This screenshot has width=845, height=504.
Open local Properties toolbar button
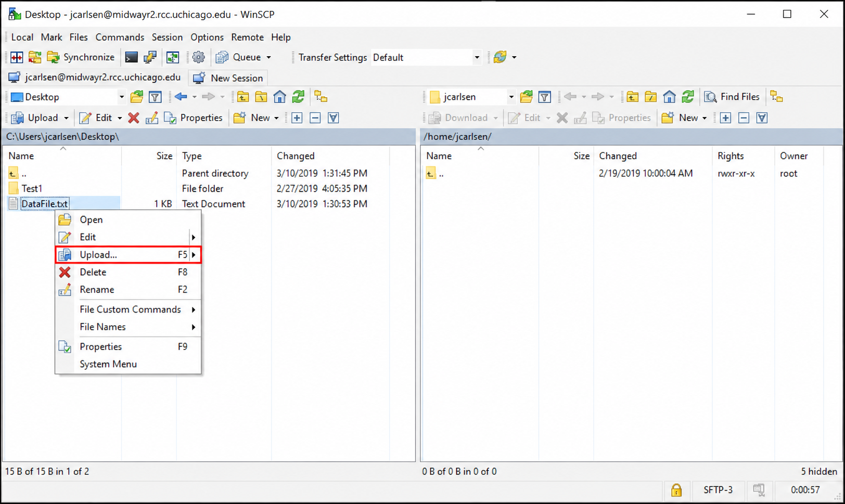[193, 118]
